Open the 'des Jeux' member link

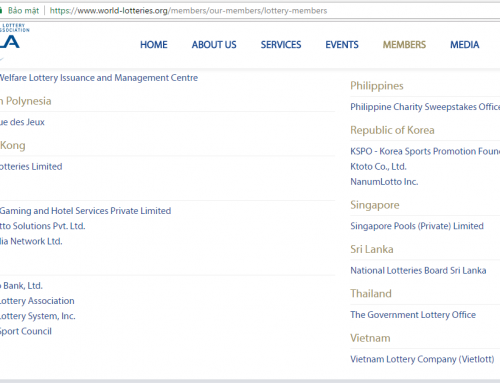tap(22, 122)
